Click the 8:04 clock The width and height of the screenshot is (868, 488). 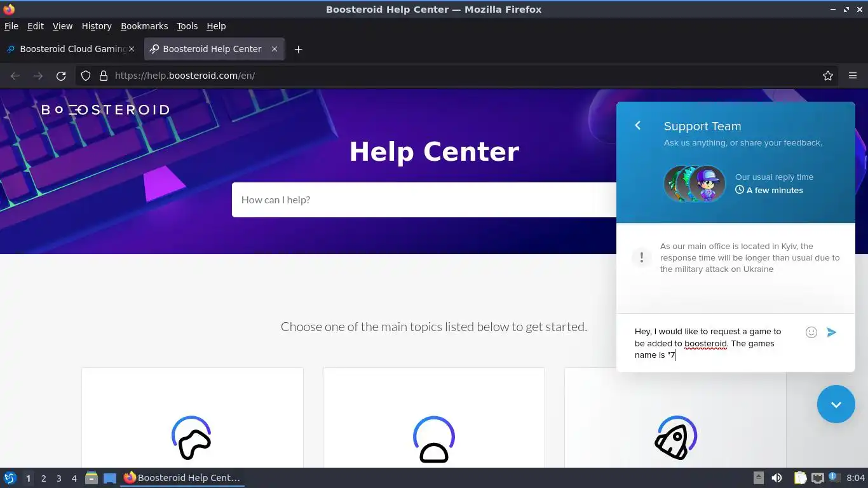coord(855,478)
